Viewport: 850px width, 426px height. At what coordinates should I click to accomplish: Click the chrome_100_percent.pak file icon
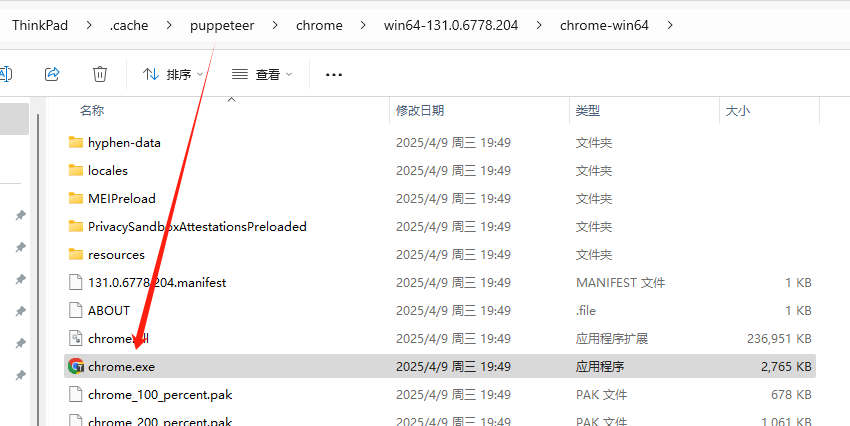(x=75, y=395)
